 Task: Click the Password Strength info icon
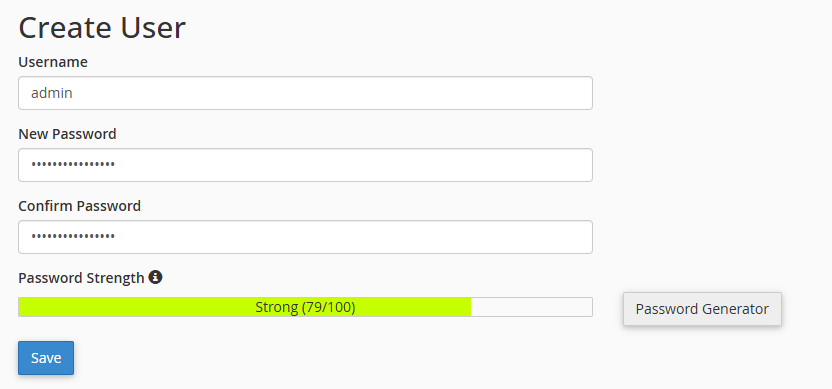155,277
